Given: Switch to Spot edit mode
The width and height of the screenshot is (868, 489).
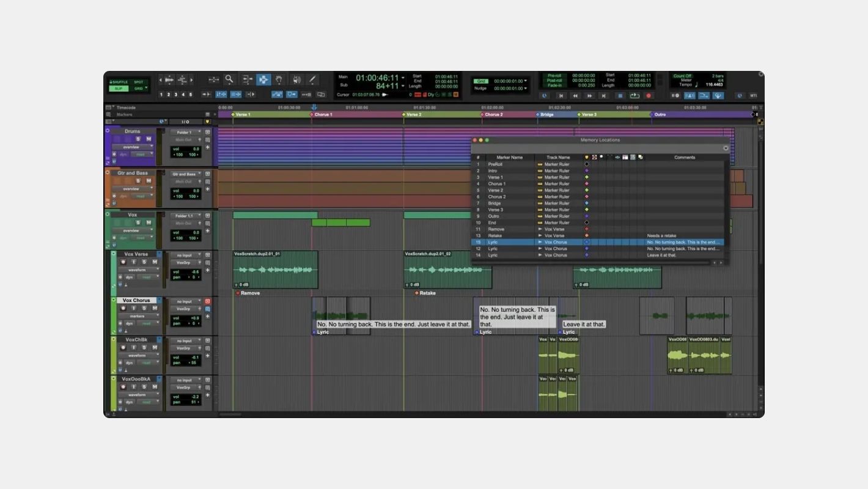Looking at the screenshot, I should [139, 82].
